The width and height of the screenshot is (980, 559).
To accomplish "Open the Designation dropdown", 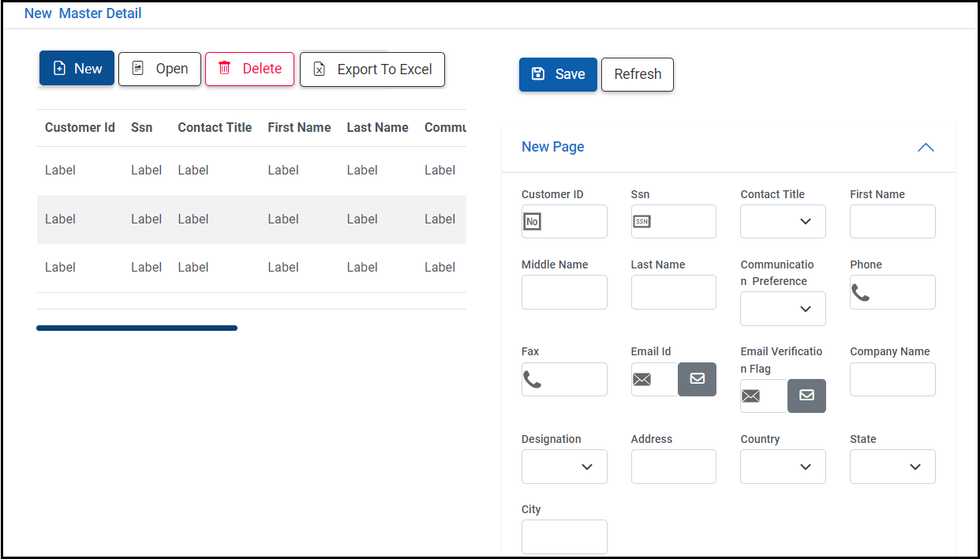I will (564, 467).
